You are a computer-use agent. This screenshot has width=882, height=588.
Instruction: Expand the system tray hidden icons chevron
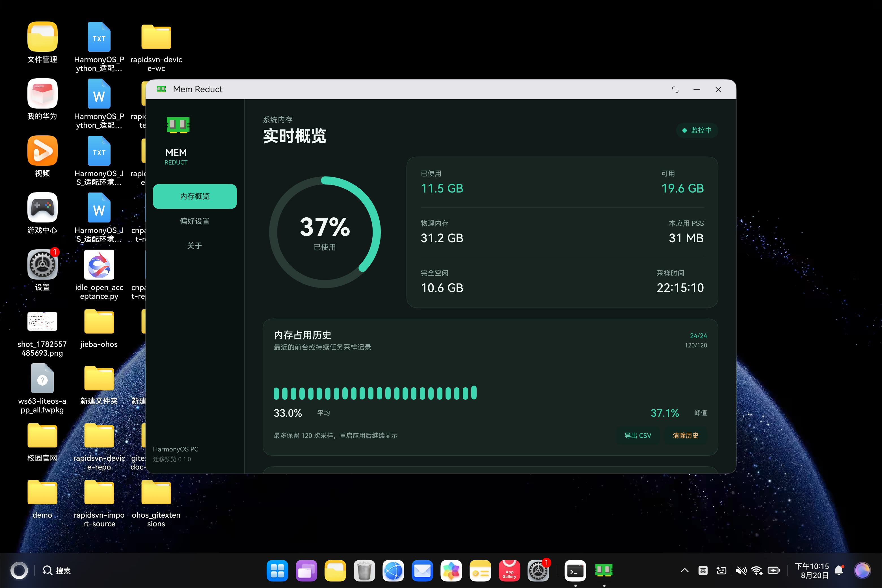pyautogui.click(x=685, y=570)
